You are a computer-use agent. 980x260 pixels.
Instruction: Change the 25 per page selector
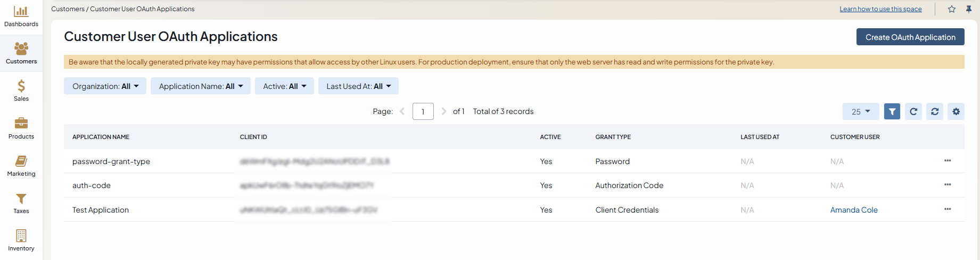(x=860, y=111)
